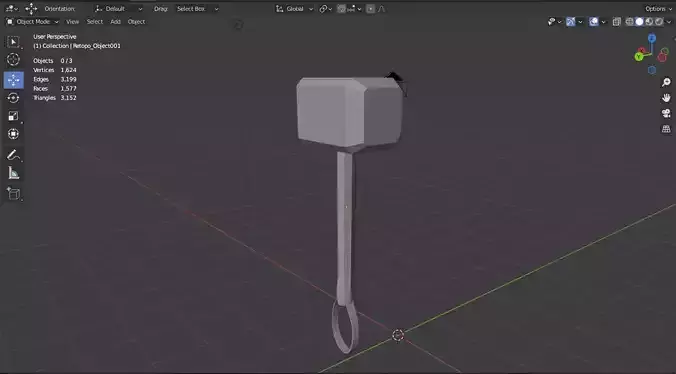The width and height of the screenshot is (676, 374).
Task: Click the zoom view magnifier icon
Action: point(666,82)
